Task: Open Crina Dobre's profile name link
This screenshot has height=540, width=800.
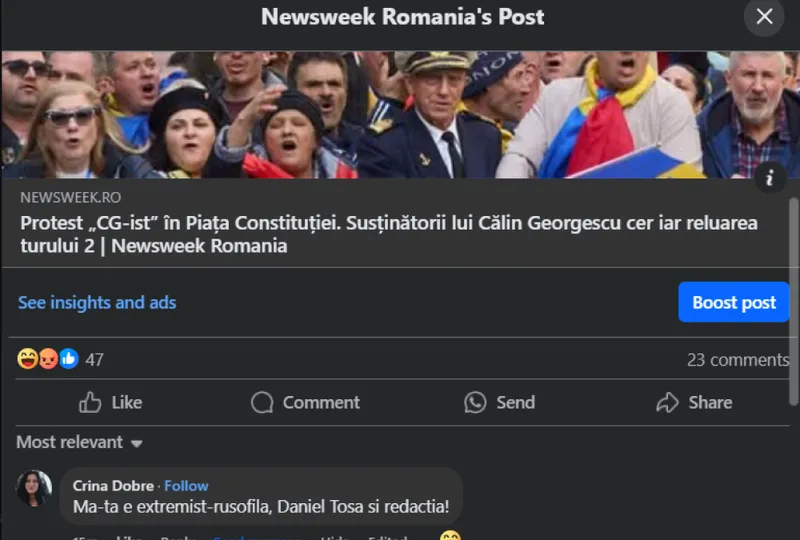Action: [x=113, y=486]
